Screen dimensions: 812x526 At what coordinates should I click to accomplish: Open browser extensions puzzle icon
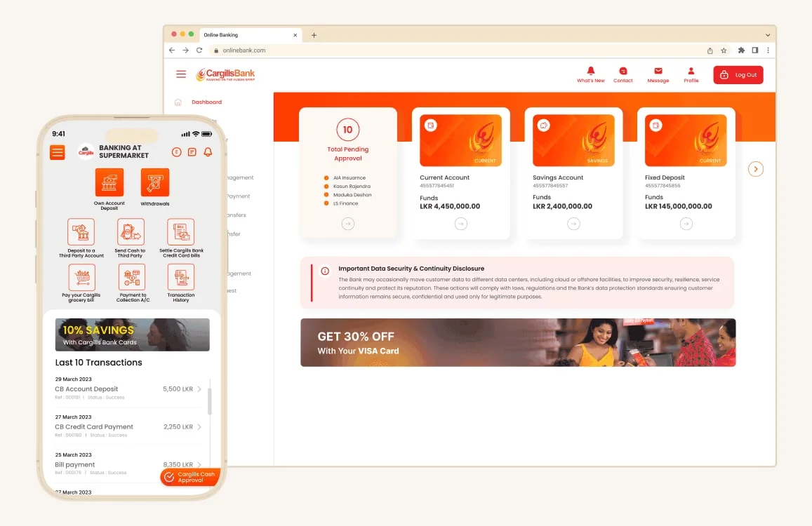click(741, 50)
